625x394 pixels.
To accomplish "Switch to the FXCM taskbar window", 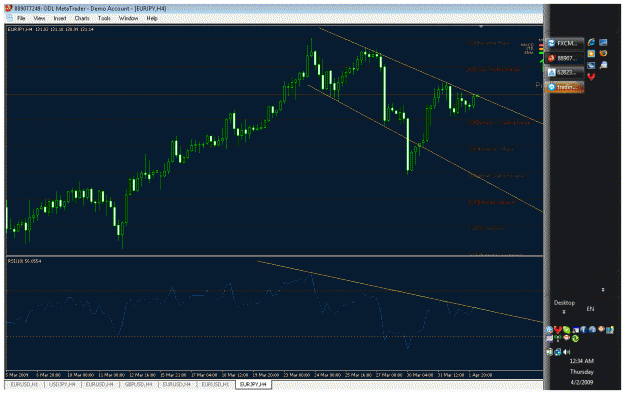I will pos(564,43).
